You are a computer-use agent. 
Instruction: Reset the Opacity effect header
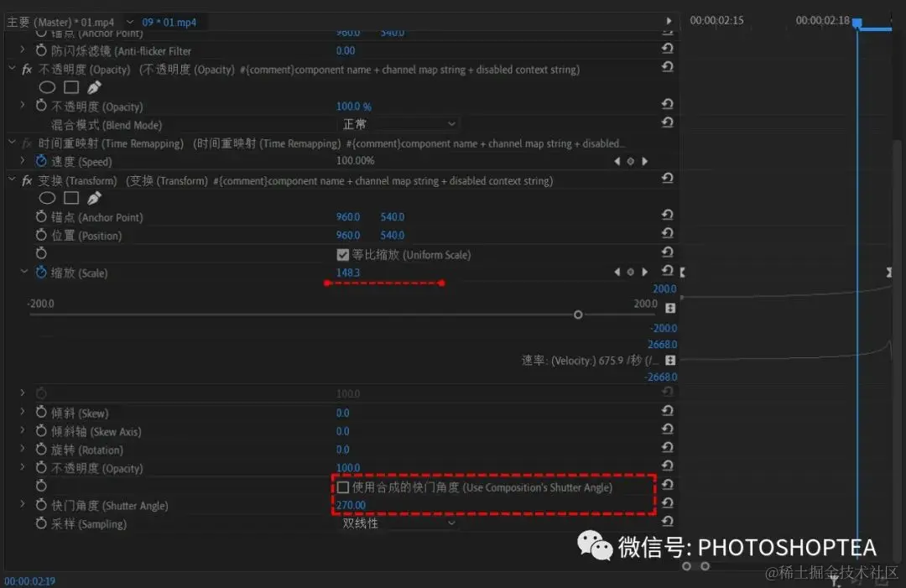click(x=668, y=67)
